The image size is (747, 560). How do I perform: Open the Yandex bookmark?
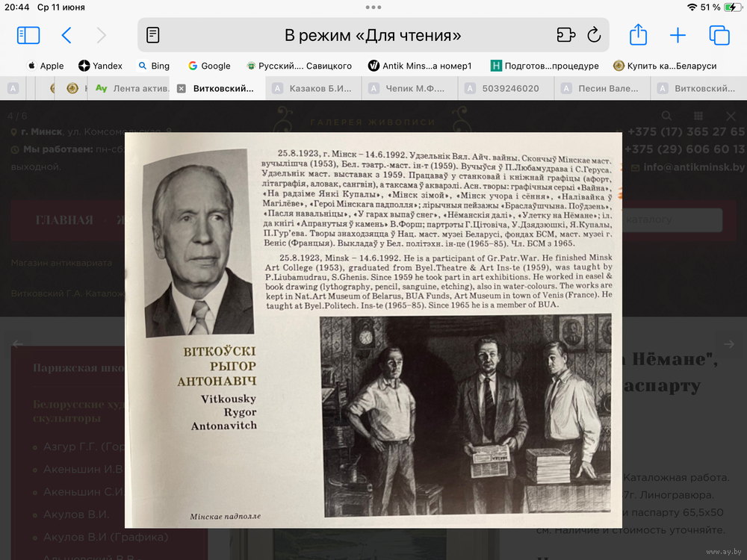pyautogui.click(x=101, y=66)
